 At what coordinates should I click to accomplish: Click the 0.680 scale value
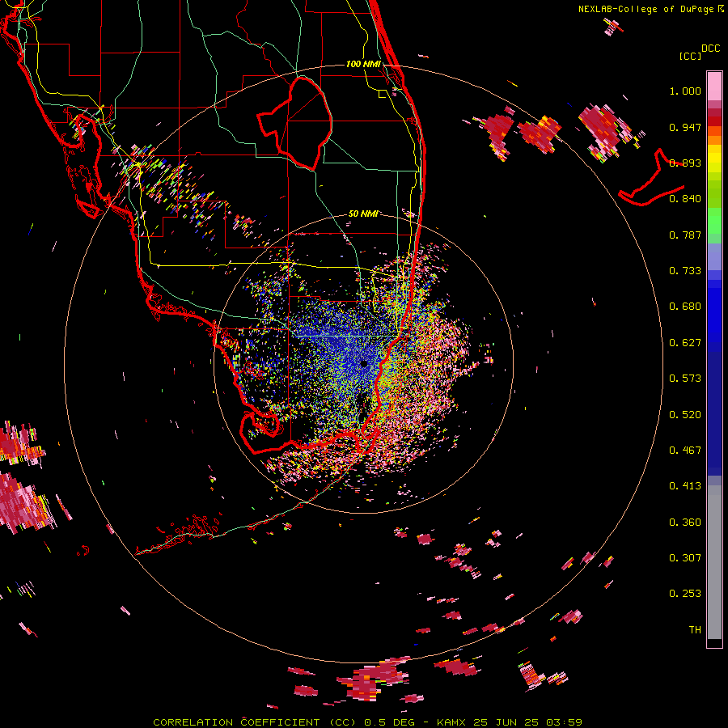click(685, 307)
